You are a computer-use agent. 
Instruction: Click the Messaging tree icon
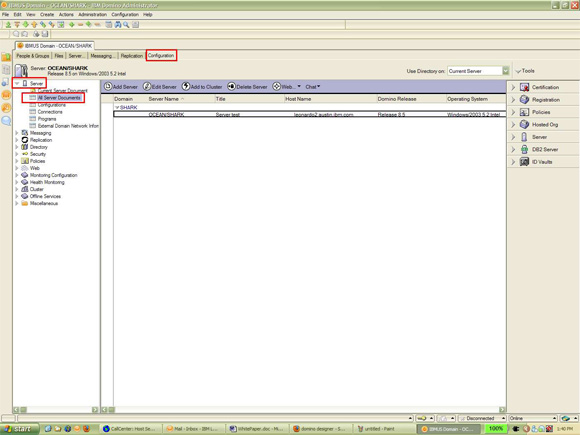click(x=25, y=133)
